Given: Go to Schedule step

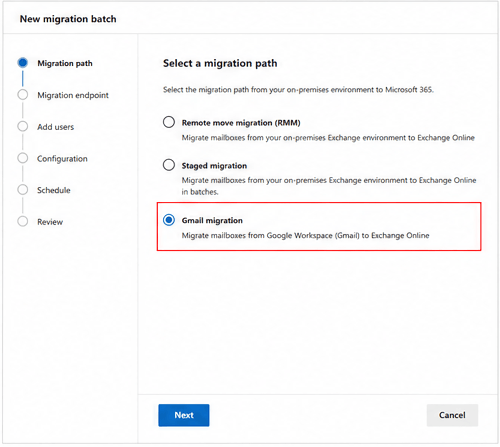Looking at the screenshot, I should (x=54, y=190).
